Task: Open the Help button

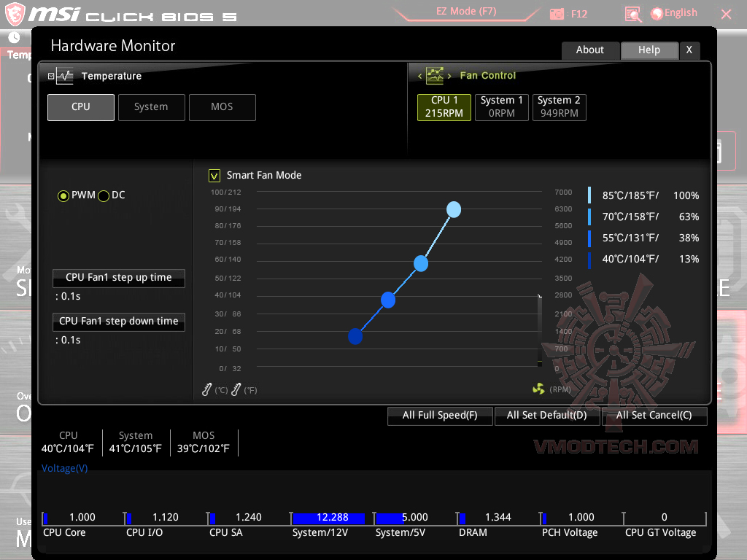Action: pyautogui.click(x=649, y=50)
